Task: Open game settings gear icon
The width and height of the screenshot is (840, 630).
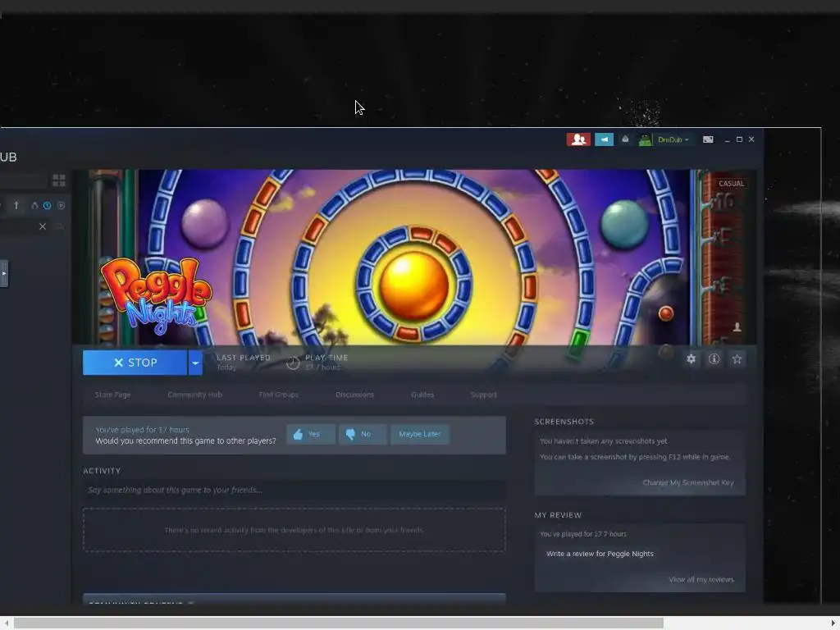Action: (x=691, y=359)
